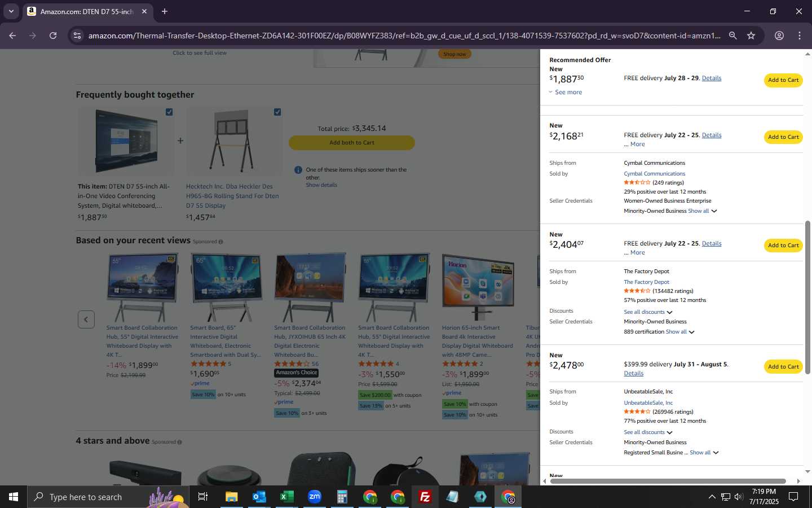Expand Show all Cymbal Communications credentials
Screen dimensions: 812x508
click(703, 211)
